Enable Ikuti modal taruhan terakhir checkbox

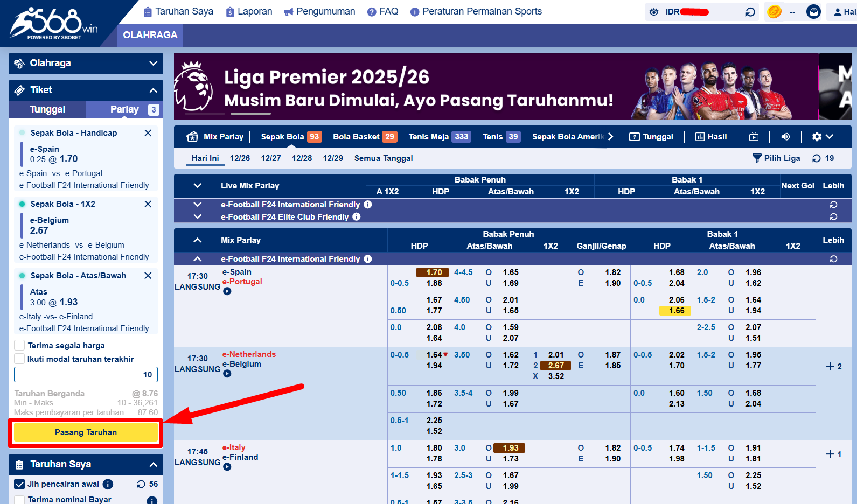[19, 359]
